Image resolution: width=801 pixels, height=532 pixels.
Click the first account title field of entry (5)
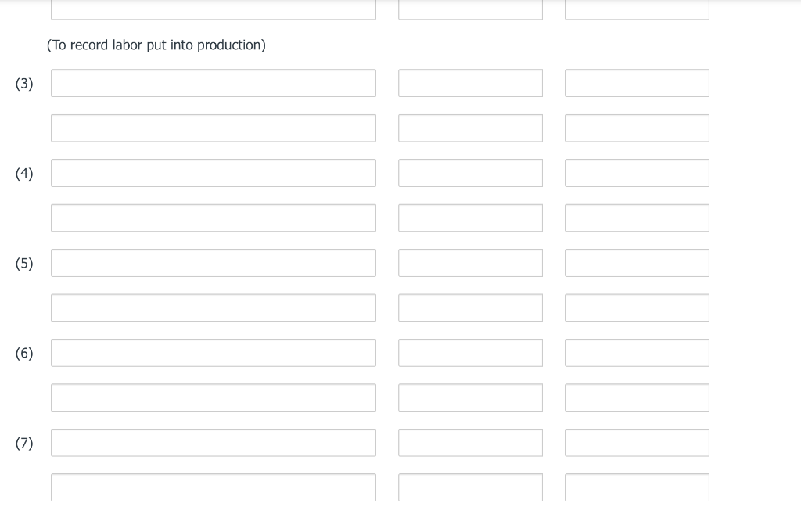(213, 262)
